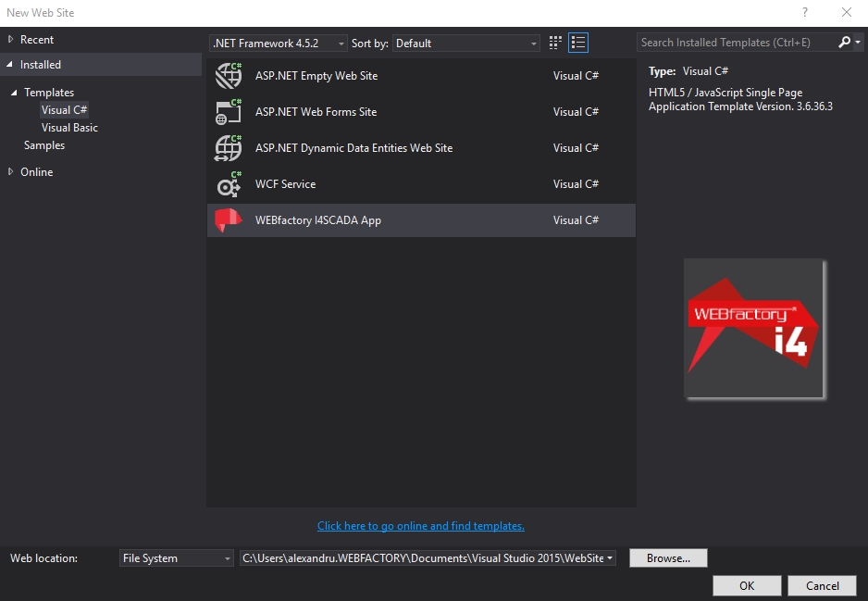Screen dimensions: 868x601
Task: Click Visual C# in the WCF Service row
Action: [x=576, y=184]
